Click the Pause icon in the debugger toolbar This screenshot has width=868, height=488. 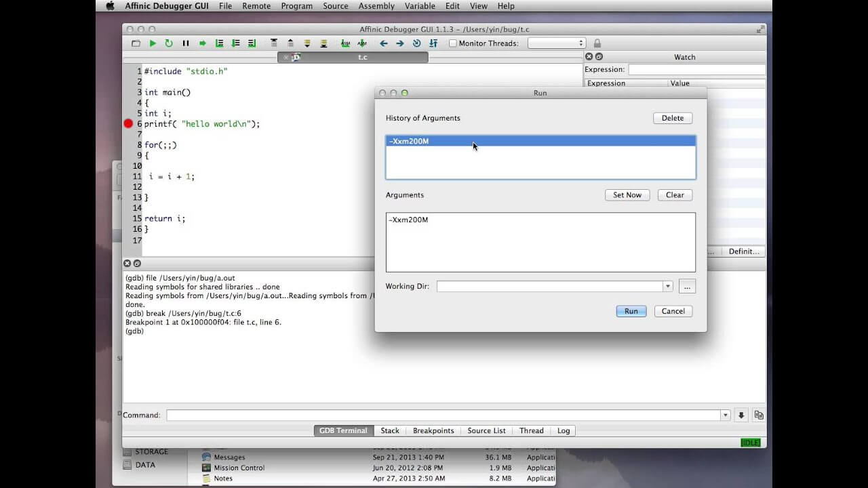click(x=185, y=43)
